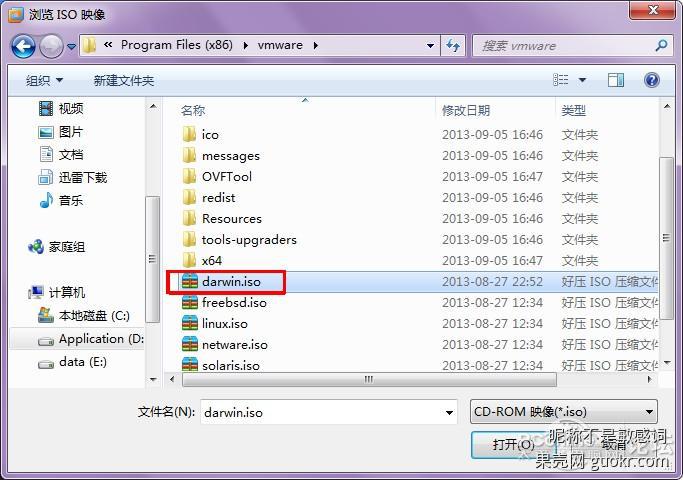Open the 组织 menu
This screenshot has width=683, height=480.
(44, 81)
